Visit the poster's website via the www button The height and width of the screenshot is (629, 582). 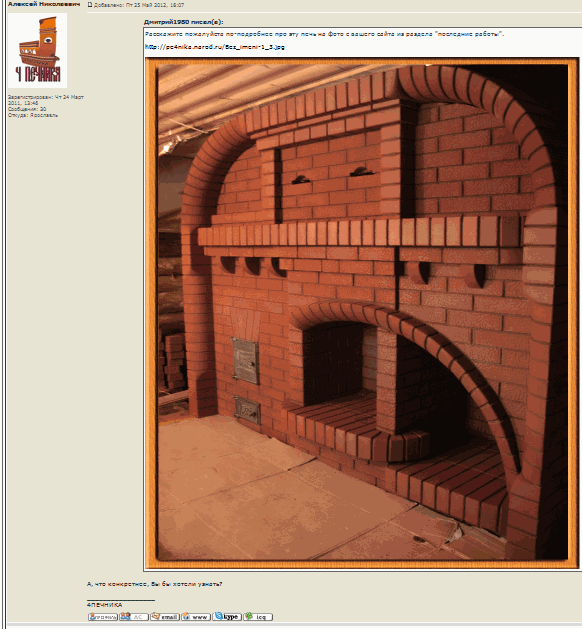pos(196,617)
